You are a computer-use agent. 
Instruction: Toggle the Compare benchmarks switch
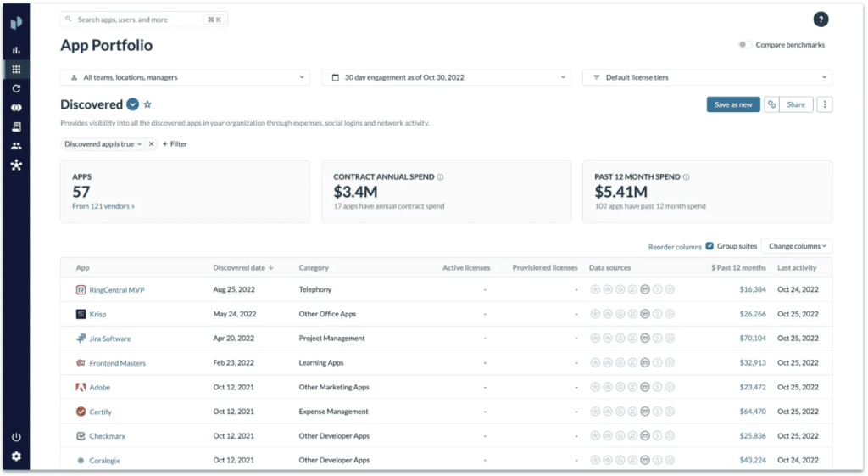744,45
